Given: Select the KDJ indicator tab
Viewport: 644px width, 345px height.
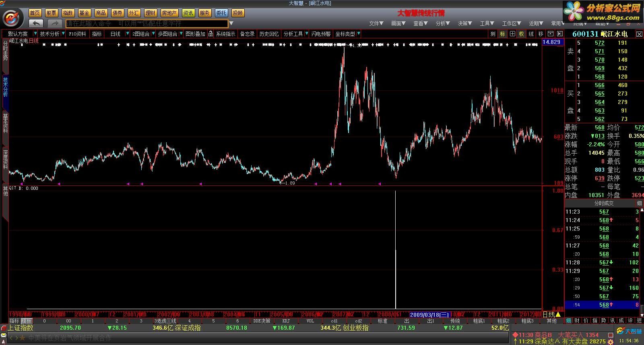Looking at the screenshot, I should 286,321.
